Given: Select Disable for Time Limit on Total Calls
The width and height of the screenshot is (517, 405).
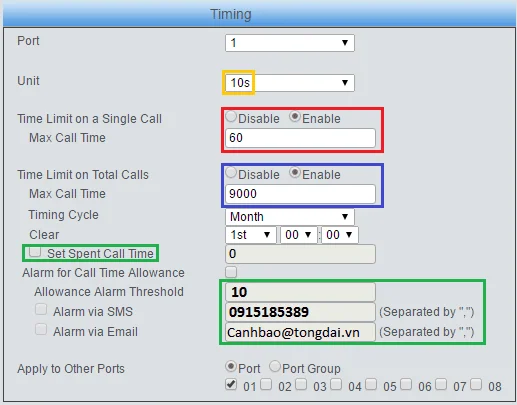Looking at the screenshot, I should point(231,173).
